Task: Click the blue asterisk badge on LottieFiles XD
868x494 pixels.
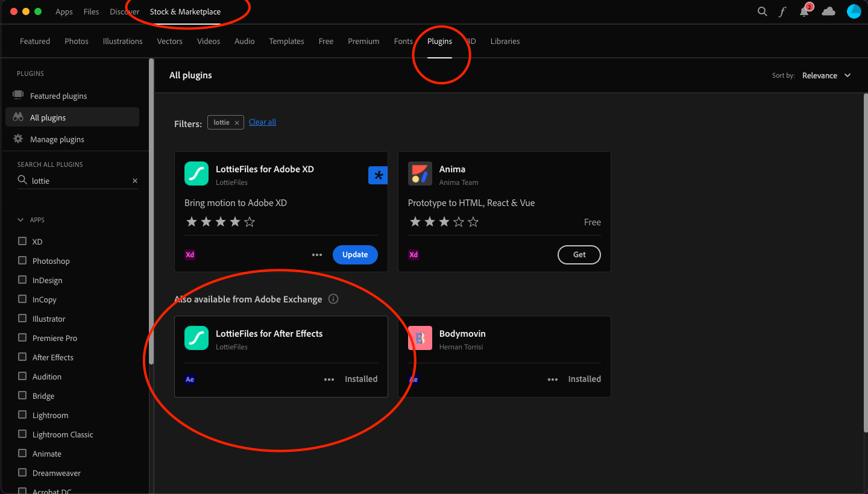Action: click(378, 175)
